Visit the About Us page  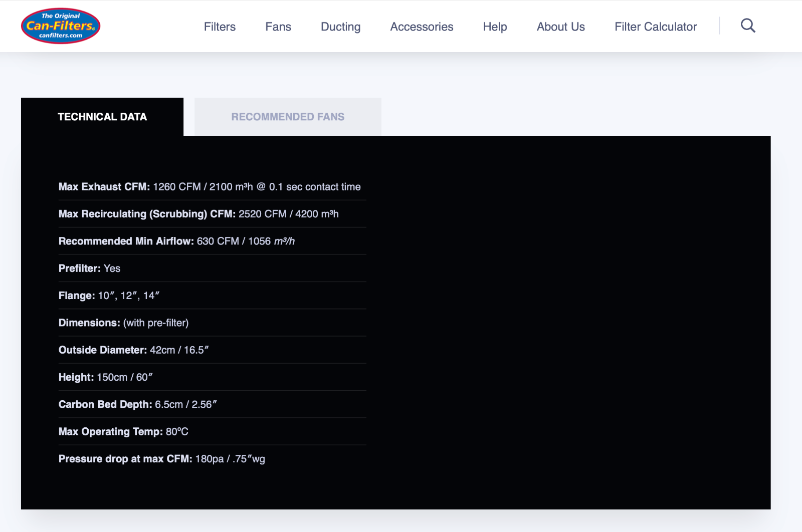tap(560, 27)
